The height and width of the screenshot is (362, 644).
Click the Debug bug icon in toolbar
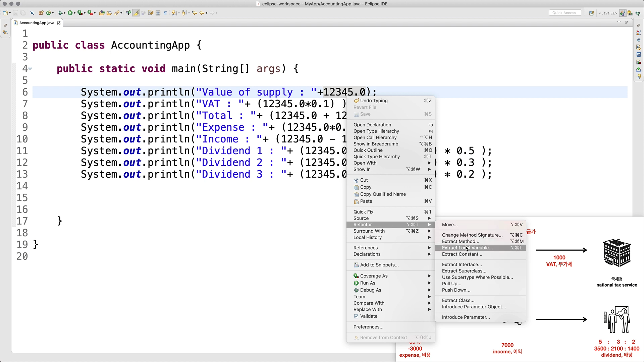60,13
